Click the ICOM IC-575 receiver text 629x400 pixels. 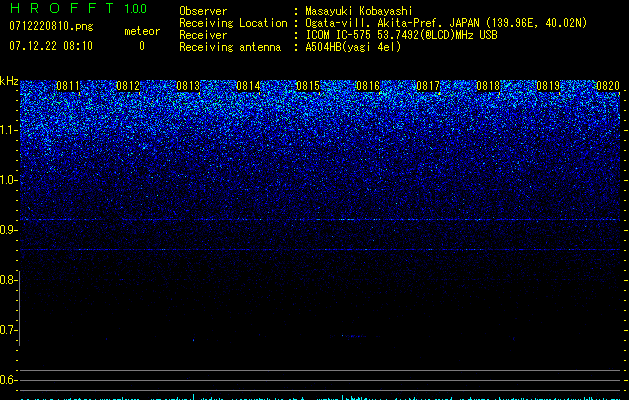click(401, 35)
